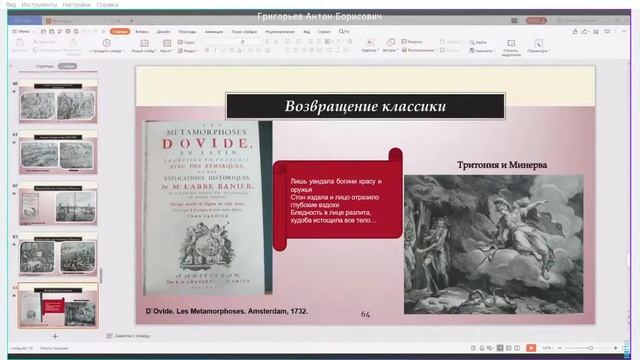640x360 pixels.
Task: Switch to the Переходы ribbon tab
Action: pos(187,31)
